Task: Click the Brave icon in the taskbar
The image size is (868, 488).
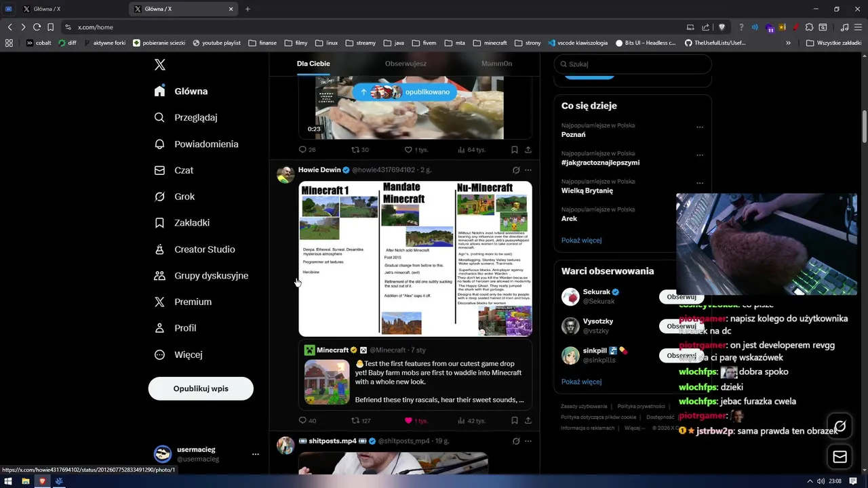Action: 42,481
